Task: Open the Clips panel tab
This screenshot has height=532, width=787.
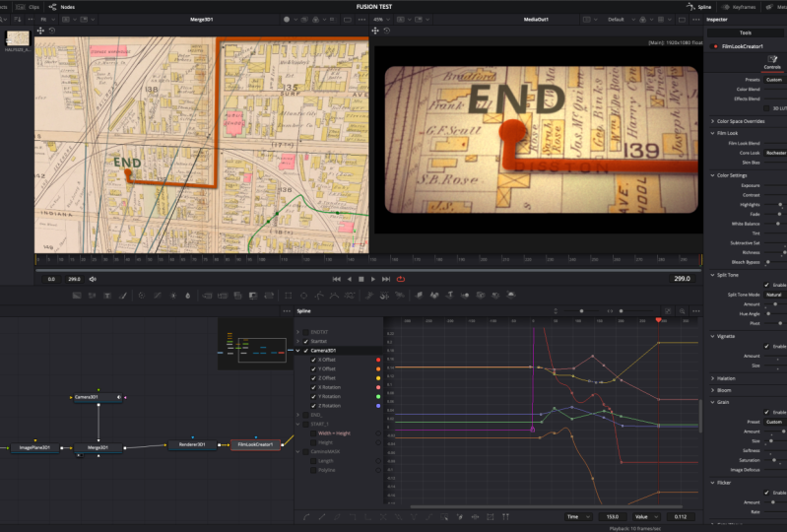Action: coord(29,7)
